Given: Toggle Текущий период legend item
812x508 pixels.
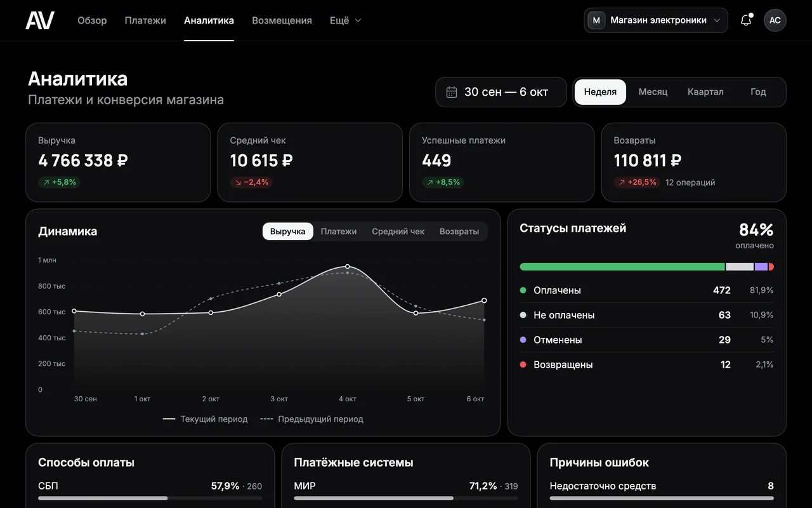Looking at the screenshot, I should (205, 419).
